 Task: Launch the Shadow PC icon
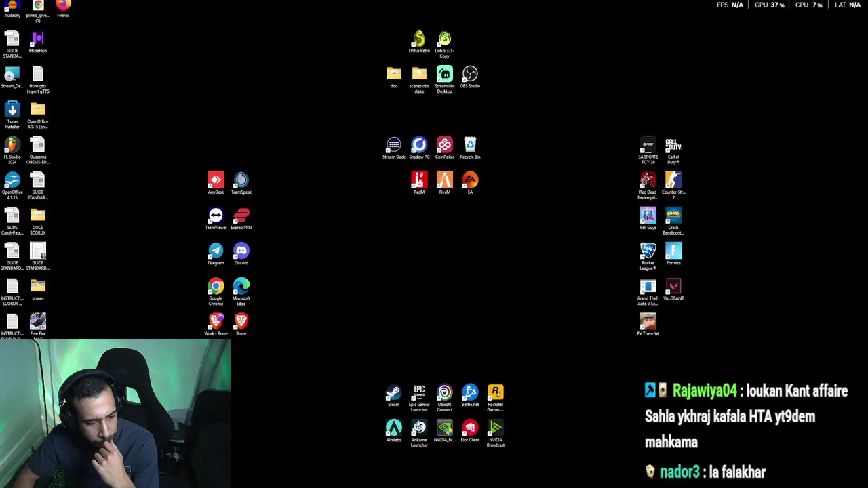(x=419, y=148)
